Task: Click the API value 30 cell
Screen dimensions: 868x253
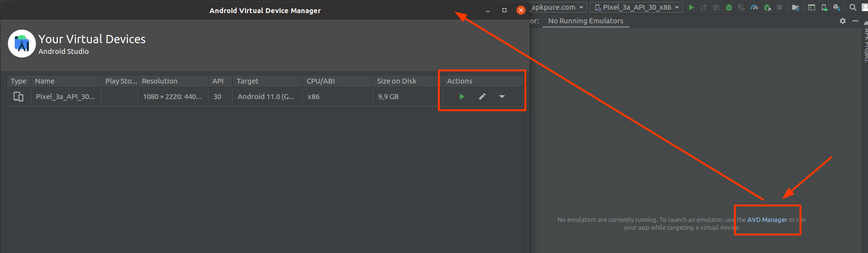Action: 221,97
